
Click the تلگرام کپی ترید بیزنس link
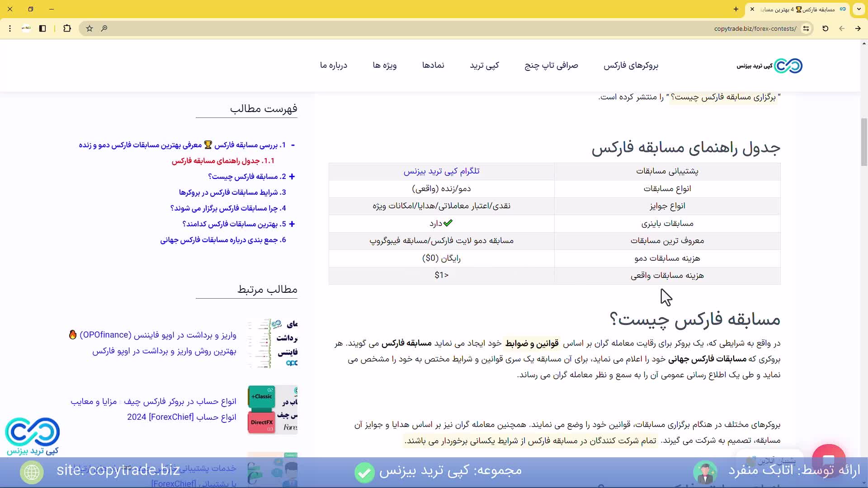[x=441, y=171]
